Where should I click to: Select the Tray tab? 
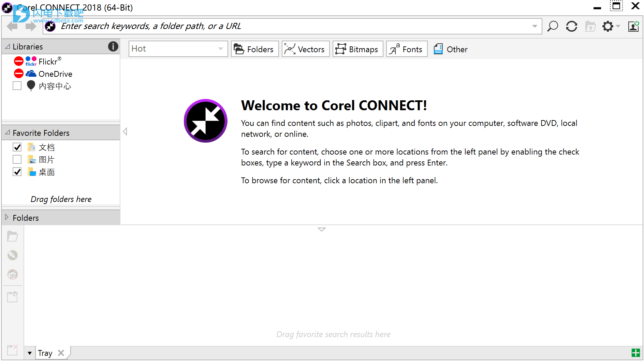pos(45,353)
